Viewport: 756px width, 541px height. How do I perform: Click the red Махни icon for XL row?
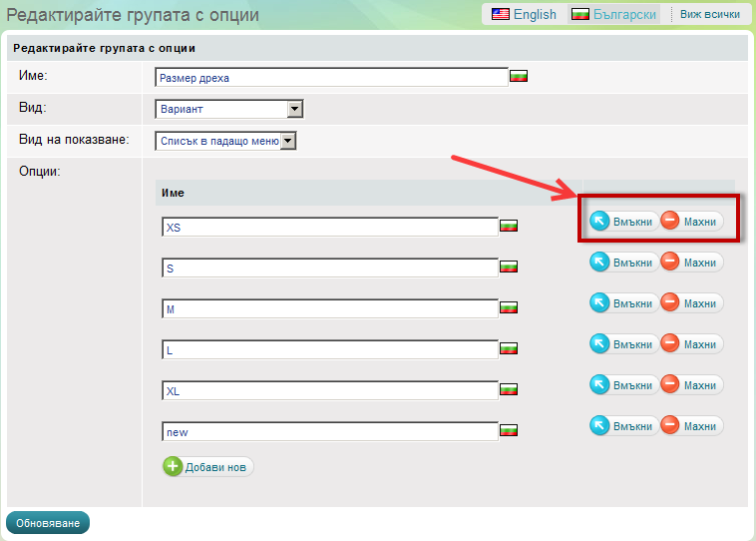point(670,384)
